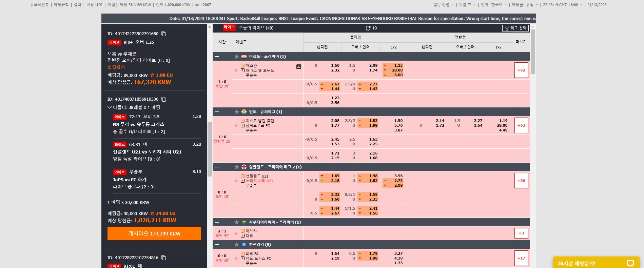This screenshot has width=644, height=268.
Task: Click the bet slip scroll-up arrow
Action: coord(210,27)
